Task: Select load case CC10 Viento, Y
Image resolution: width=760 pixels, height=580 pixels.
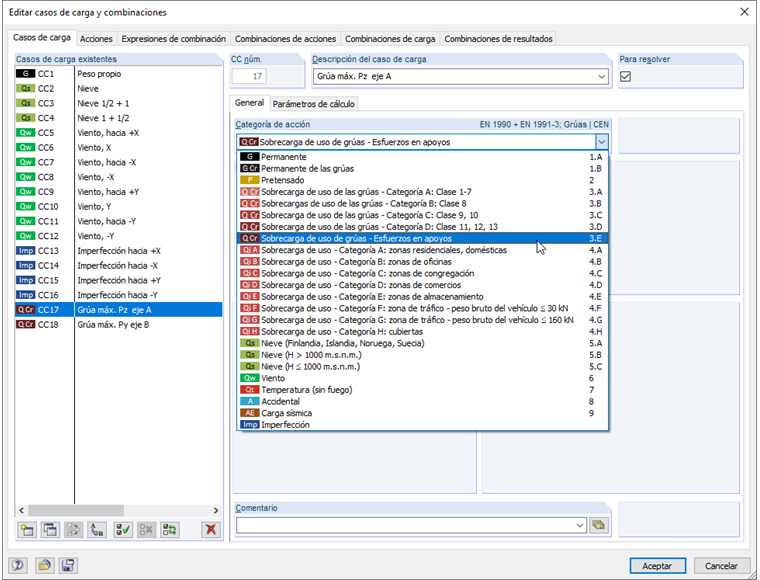Action: 119,206
